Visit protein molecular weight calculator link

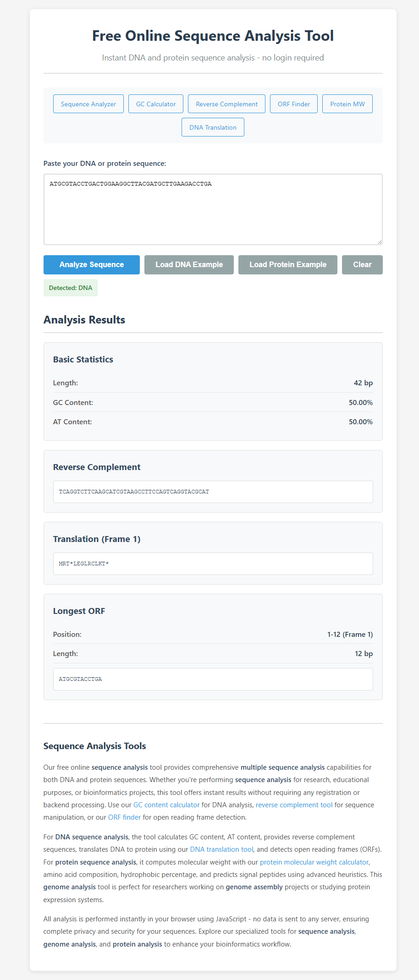click(x=314, y=862)
